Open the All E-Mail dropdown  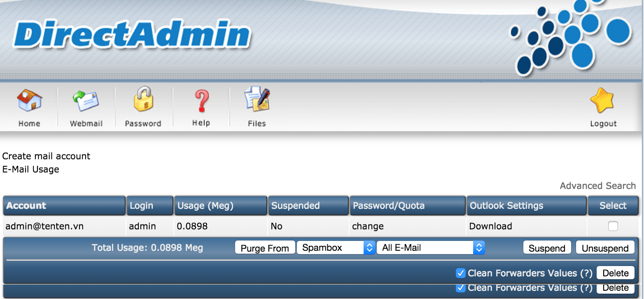[431, 248]
